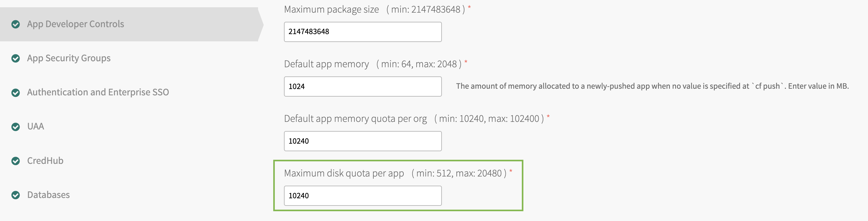868x221 pixels.
Task: Open the App Developer Controls section
Action: (x=75, y=24)
